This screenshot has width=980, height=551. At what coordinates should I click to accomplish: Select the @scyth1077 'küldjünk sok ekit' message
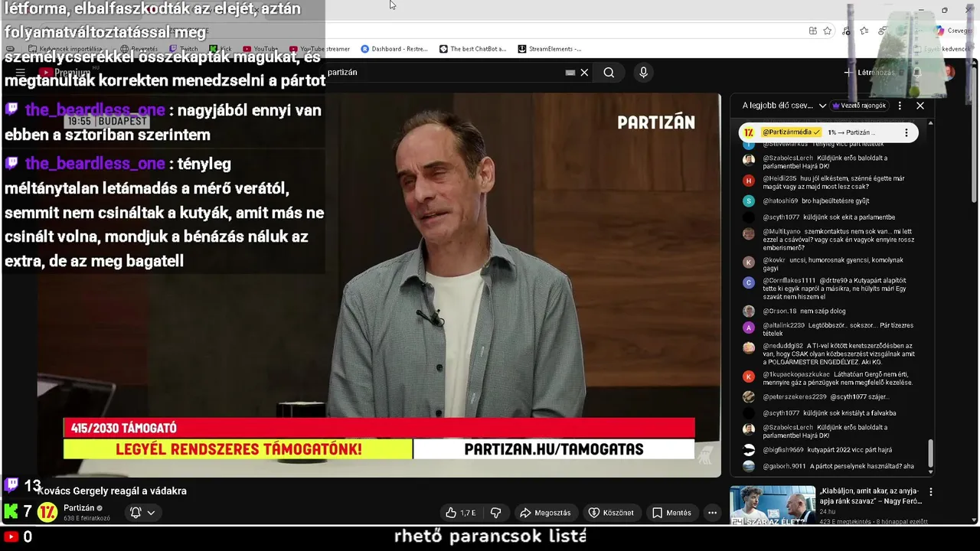click(x=831, y=217)
